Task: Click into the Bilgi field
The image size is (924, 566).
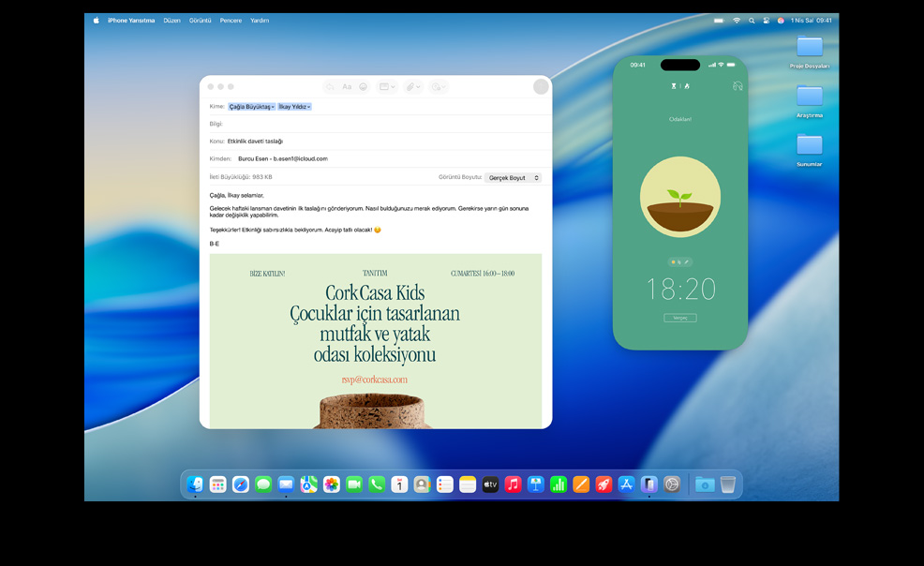Action: click(375, 124)
